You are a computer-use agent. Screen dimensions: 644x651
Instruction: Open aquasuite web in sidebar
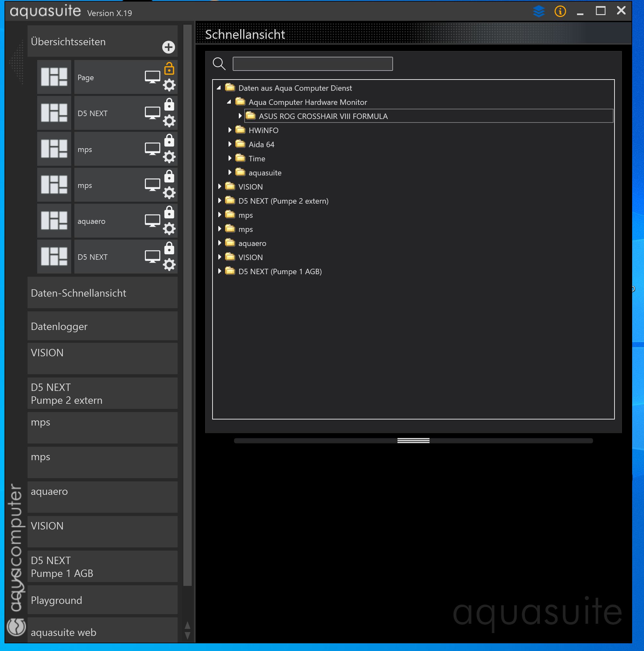(x=102, y=632)
